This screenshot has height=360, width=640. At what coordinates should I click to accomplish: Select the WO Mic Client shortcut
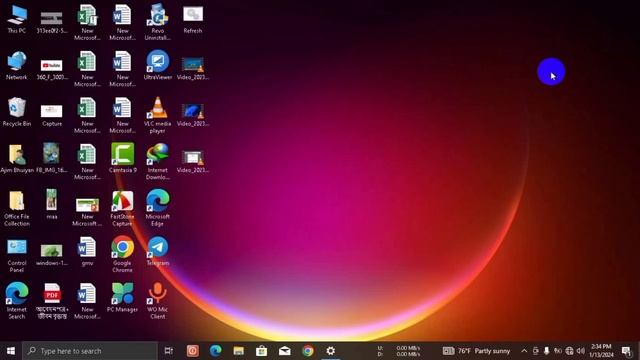point(158,301)
